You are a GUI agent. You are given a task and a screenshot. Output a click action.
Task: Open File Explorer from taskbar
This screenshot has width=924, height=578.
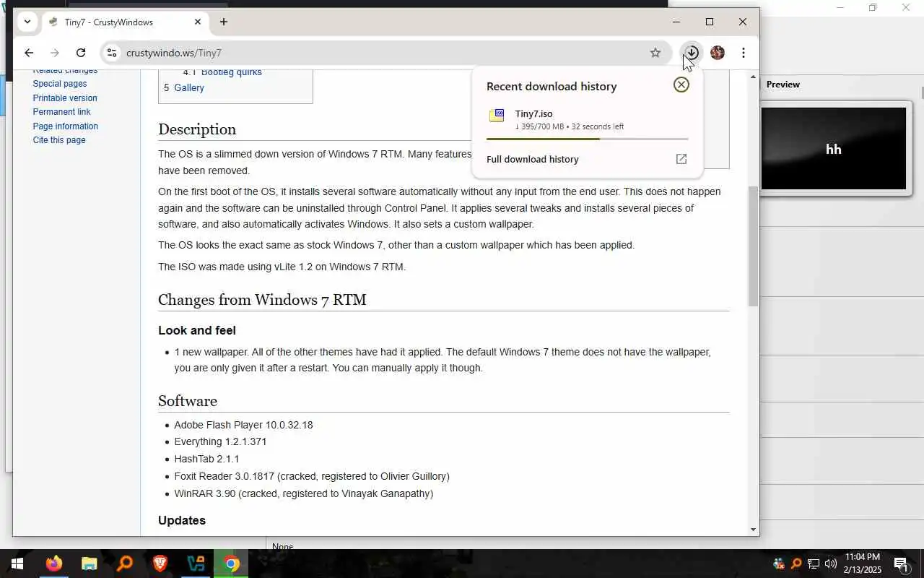[90, 564]
